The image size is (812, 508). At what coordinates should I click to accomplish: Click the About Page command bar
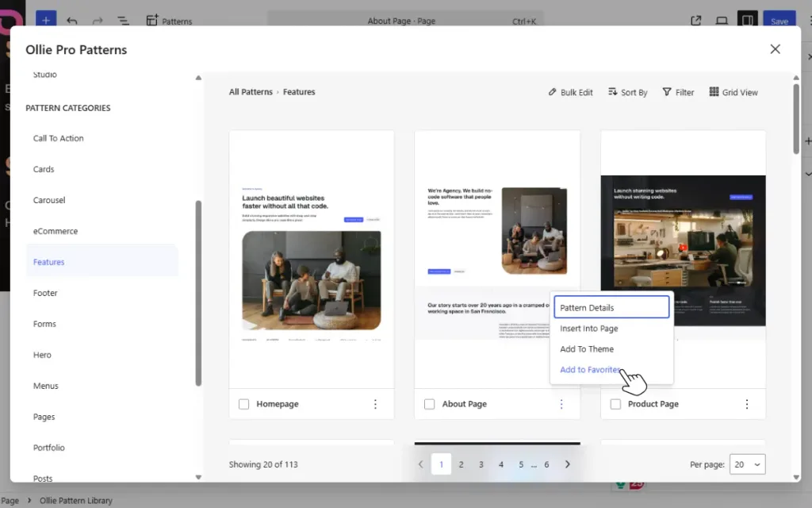(x=405, y=21)
